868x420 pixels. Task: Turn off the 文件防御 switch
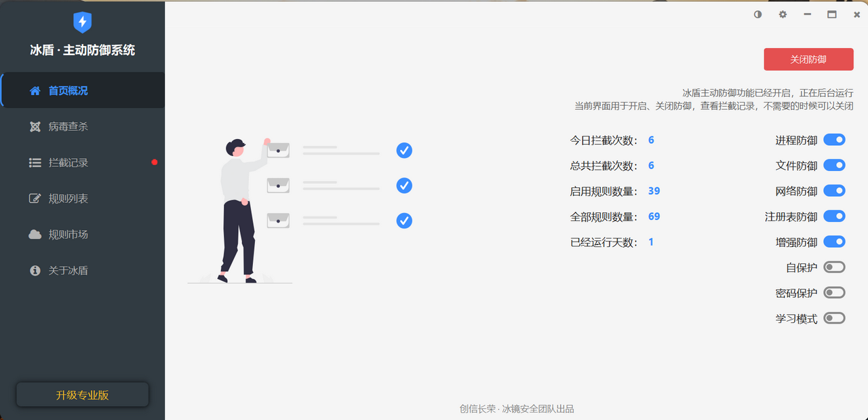[x=834, y=166]
